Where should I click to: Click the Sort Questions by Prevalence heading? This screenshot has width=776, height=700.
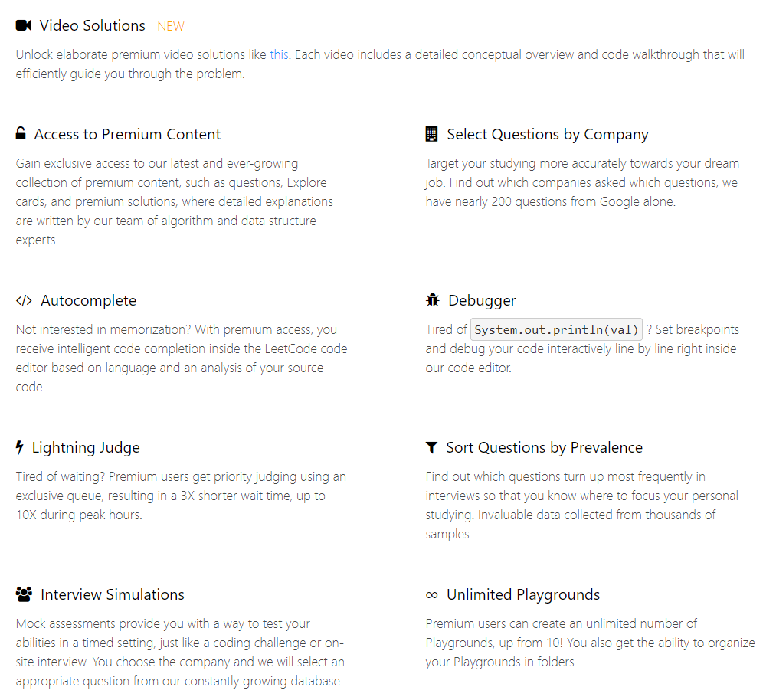coord(545,448)
